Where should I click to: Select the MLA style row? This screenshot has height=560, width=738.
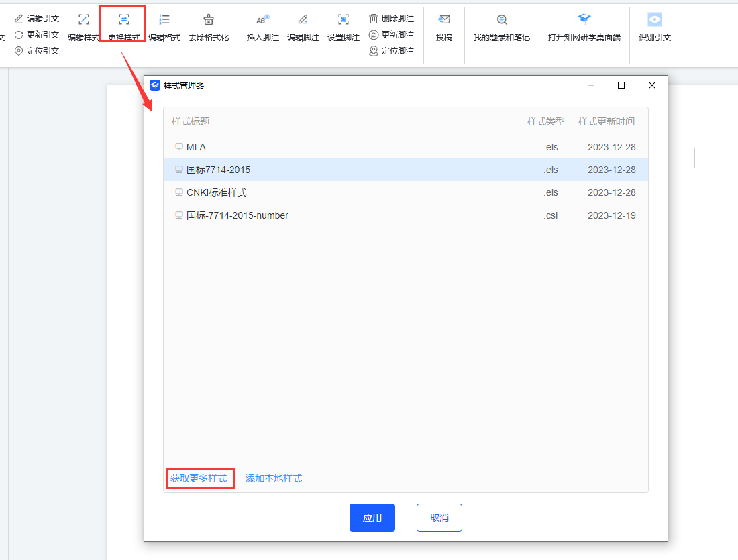pyautogui.click(x=406, y=147)
